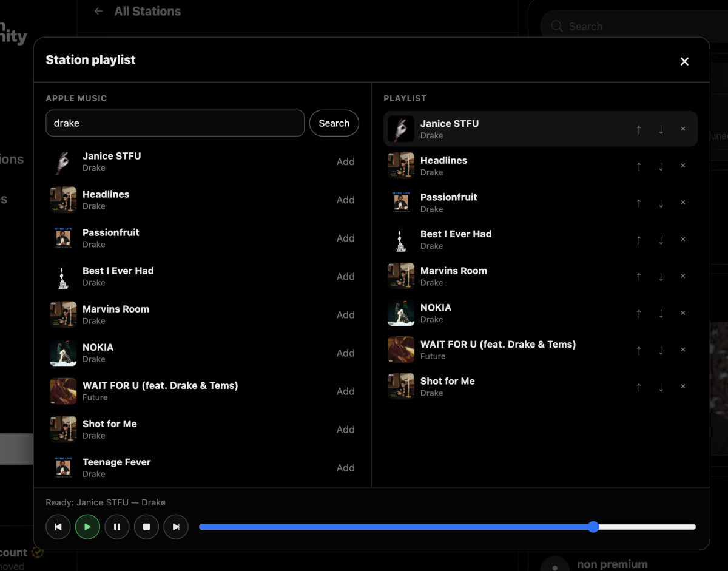Move Shot for Me up in playlist
Viewport: 728px width, 571px height.
pyautogui.click(x=639, y=387)
